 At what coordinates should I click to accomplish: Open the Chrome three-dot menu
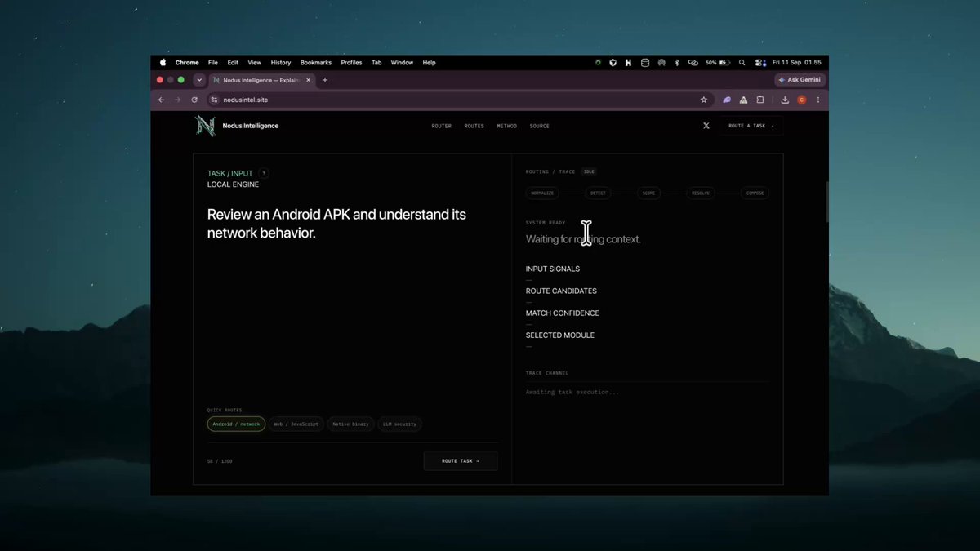click(x=818, y=100)
